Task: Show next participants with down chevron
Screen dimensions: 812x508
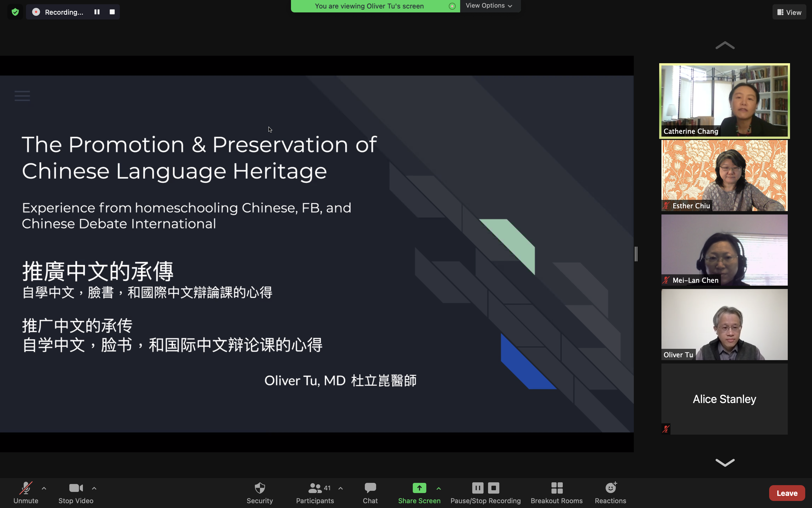Action: tap(725, 463)
